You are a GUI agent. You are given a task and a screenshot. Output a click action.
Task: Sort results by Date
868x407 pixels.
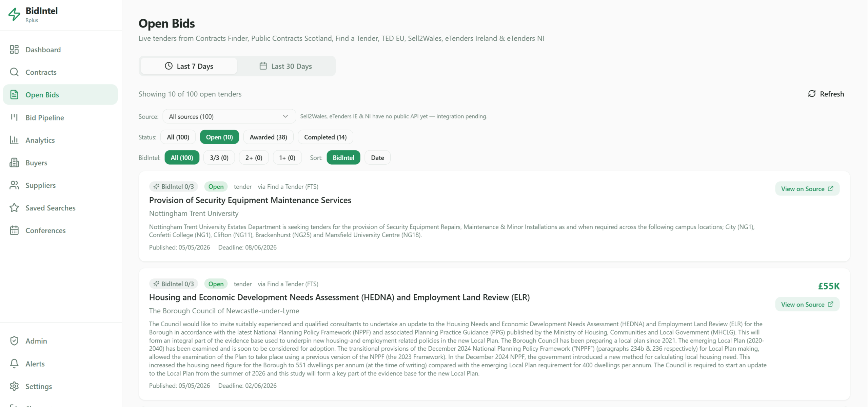coord(377,158)
